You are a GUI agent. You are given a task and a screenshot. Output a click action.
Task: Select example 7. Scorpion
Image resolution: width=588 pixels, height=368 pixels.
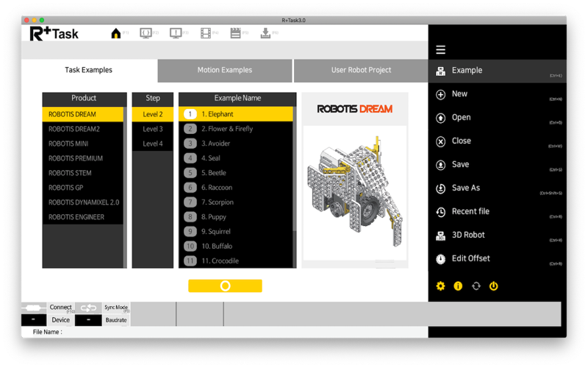click(x=236, y=202)
